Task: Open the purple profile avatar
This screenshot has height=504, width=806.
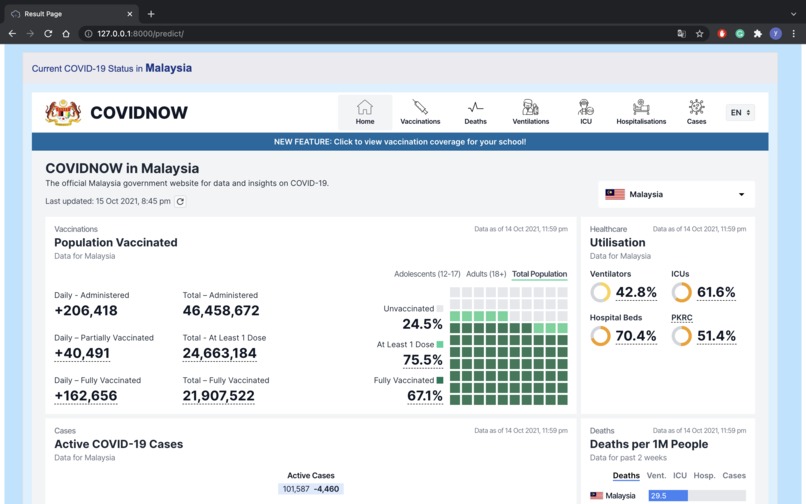Action: 776,33
